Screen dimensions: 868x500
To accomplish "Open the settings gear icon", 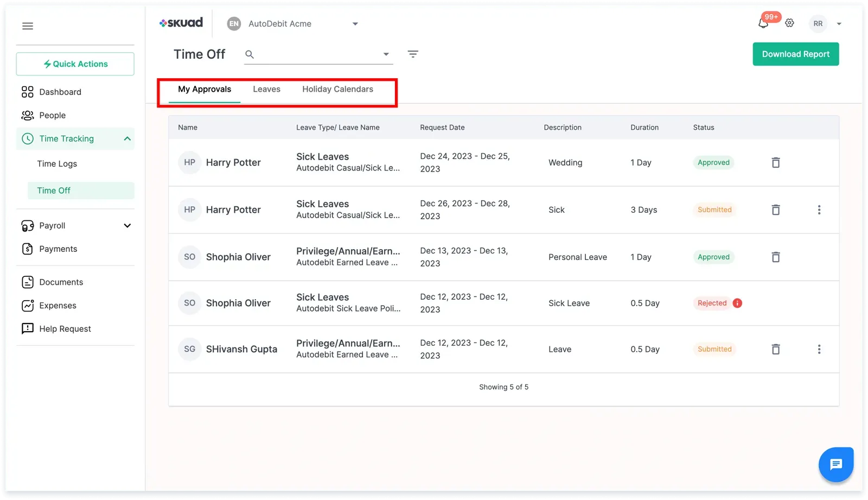I will pyautogui.click(x=789, y=23).
